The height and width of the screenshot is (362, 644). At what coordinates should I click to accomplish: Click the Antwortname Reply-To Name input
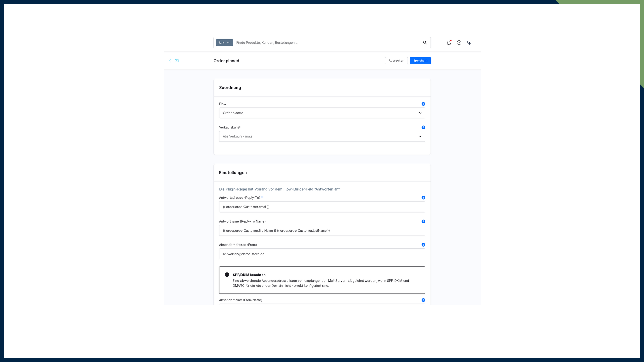coord(322,230)
